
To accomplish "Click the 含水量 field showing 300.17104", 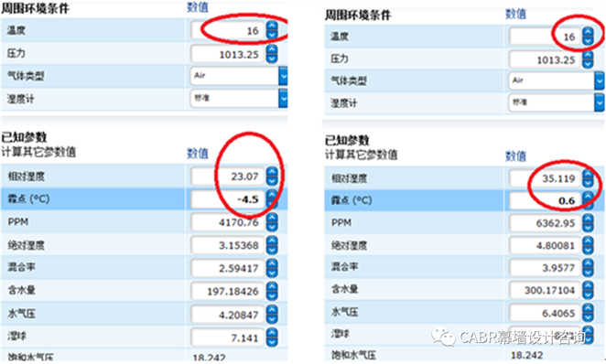I will pos(546,290).
